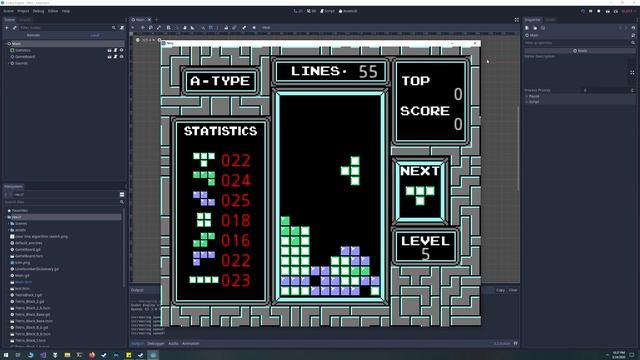Select Main.gd file

(x=22, y=276)
